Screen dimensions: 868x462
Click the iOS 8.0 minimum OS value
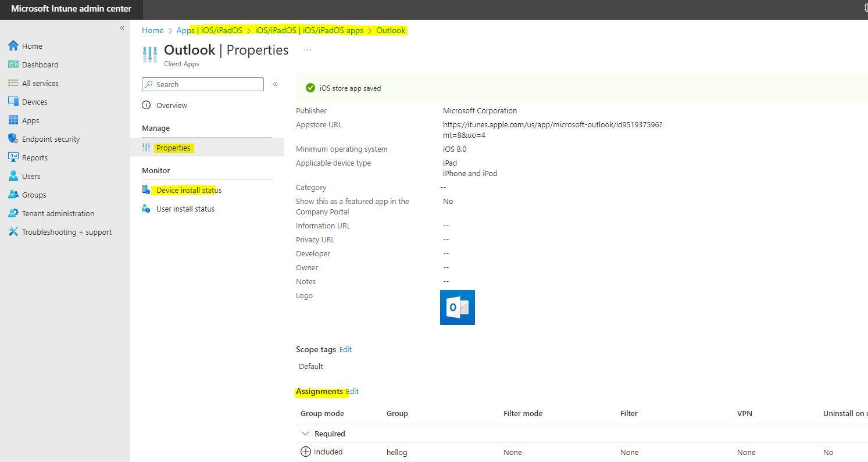pyautogui.click(x=455, y=149)
